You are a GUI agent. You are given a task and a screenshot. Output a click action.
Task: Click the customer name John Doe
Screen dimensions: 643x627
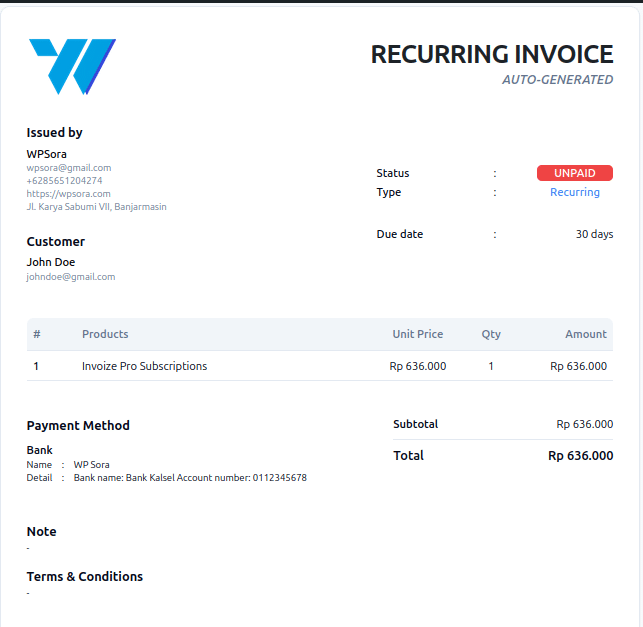click(x=51, y=262)
